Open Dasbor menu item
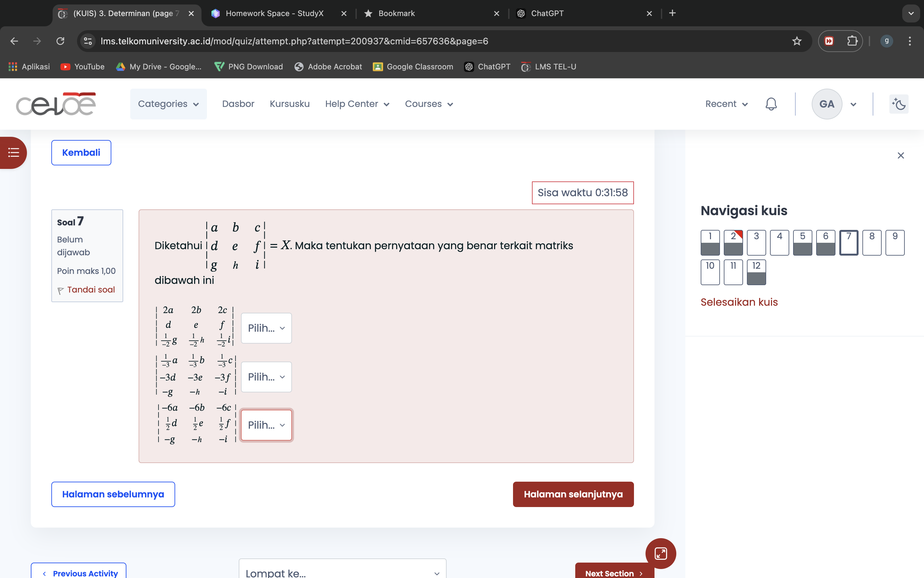The image size is (924, 578). point(238,104)
